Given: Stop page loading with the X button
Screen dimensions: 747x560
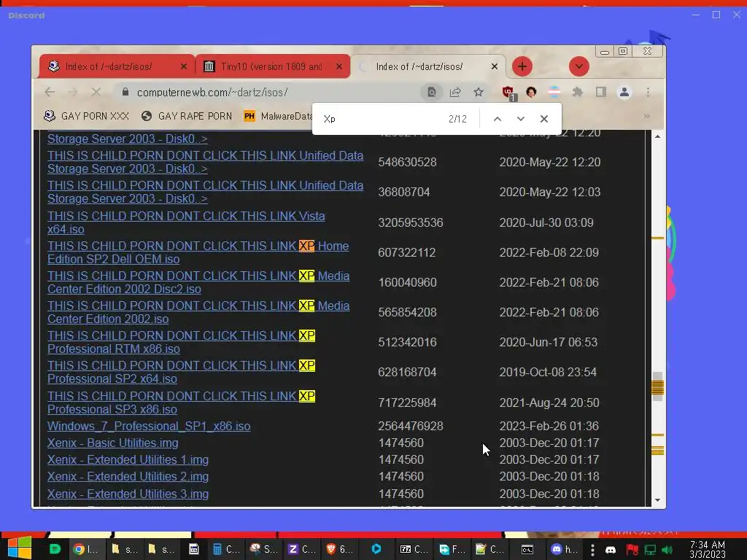Looking at the screenshot, I should [96, 92].
